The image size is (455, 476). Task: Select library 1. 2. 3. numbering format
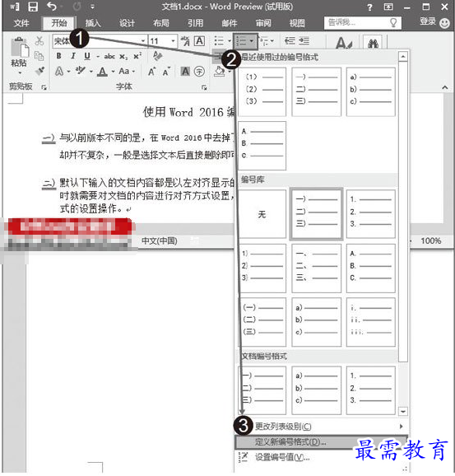371,214
